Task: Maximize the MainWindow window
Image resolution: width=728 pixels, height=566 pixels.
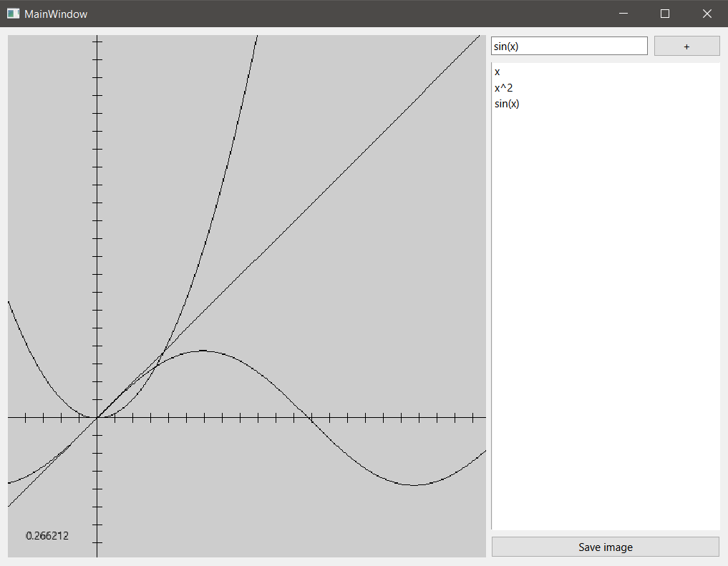Action: tap(665, 14)
